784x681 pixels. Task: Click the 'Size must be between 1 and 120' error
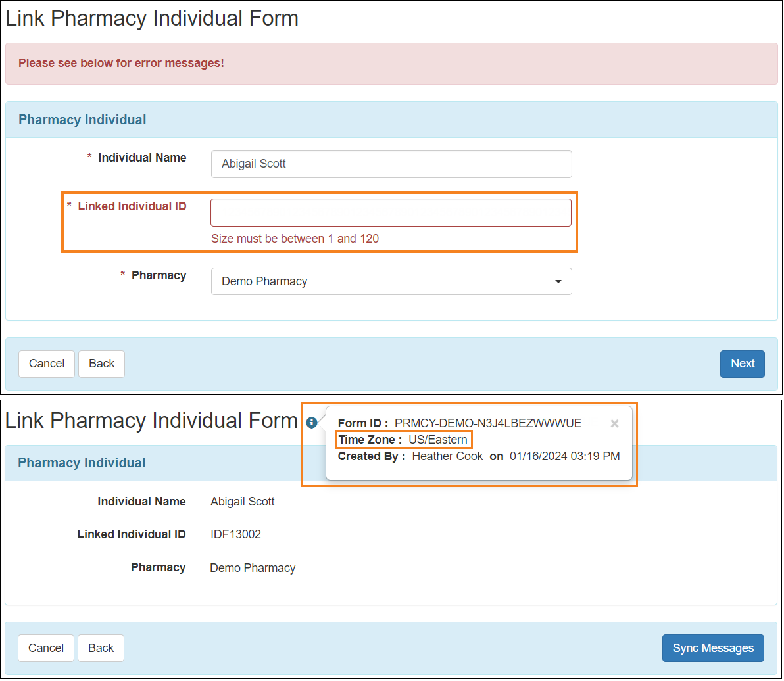[x=295, y=239]
